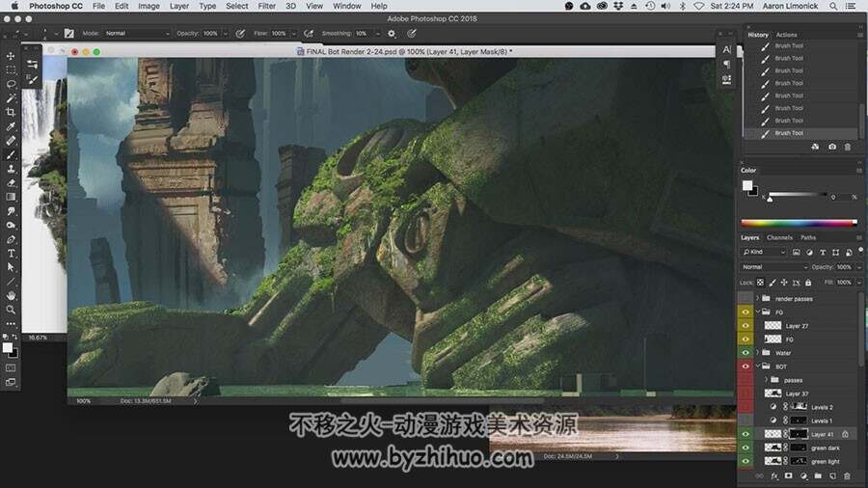
Task: Click the delete layer trash icon
Action: click(847, 475)
